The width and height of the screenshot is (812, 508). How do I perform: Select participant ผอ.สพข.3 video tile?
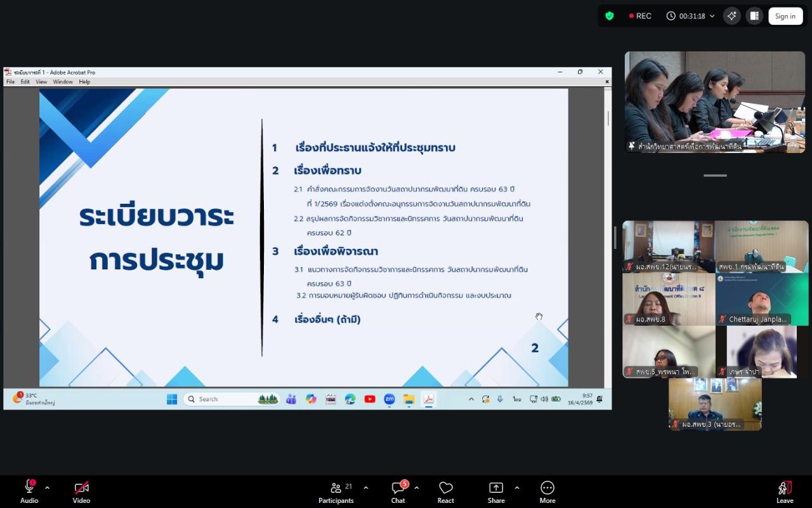(715, 404)
